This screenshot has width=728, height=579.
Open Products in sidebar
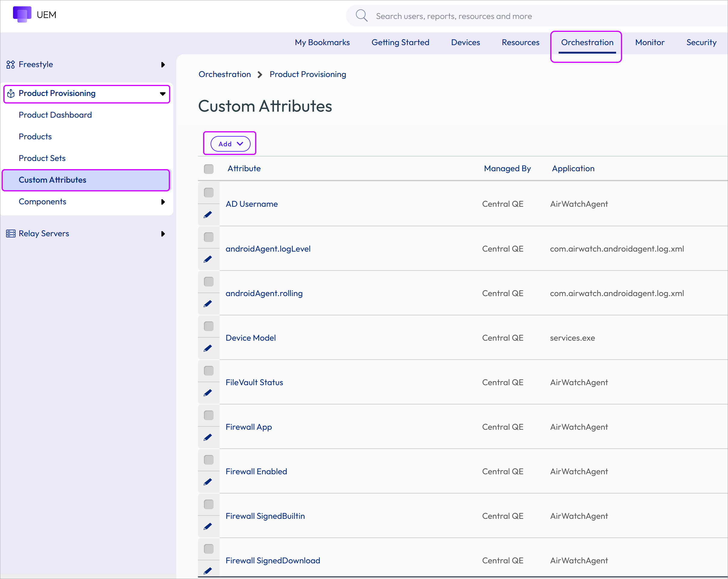point(35,136)
